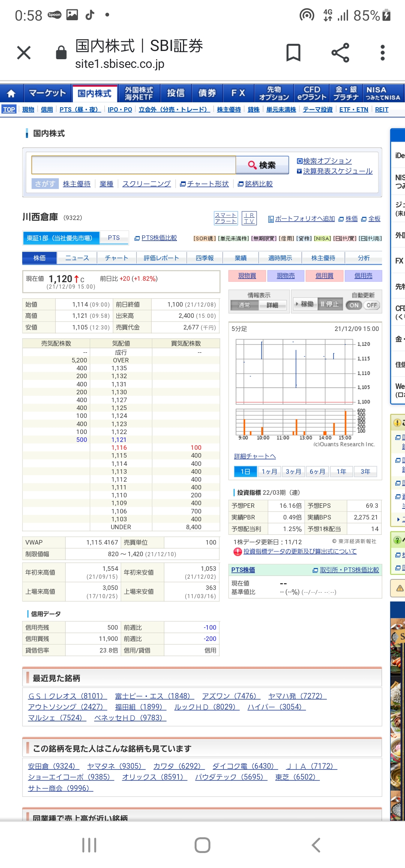The image size is (405, 868).
Task: Click the stock search input field
Action: coord(133,165)
